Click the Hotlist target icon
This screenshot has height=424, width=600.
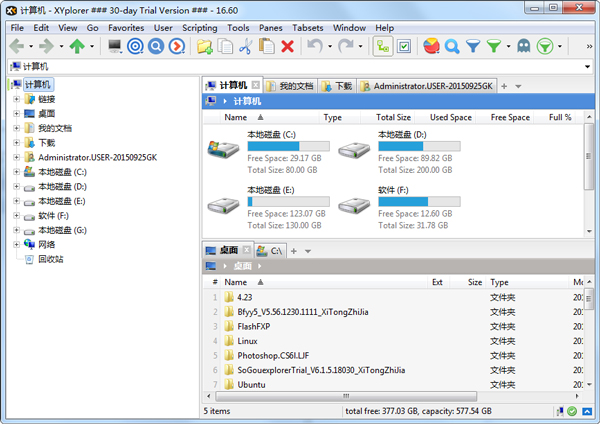135,46
